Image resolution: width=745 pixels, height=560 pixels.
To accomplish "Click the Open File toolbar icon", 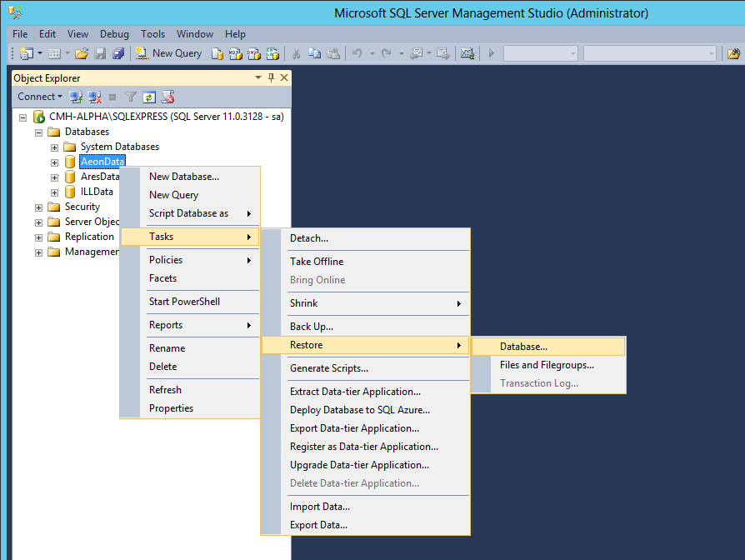I will coord(82,52).
